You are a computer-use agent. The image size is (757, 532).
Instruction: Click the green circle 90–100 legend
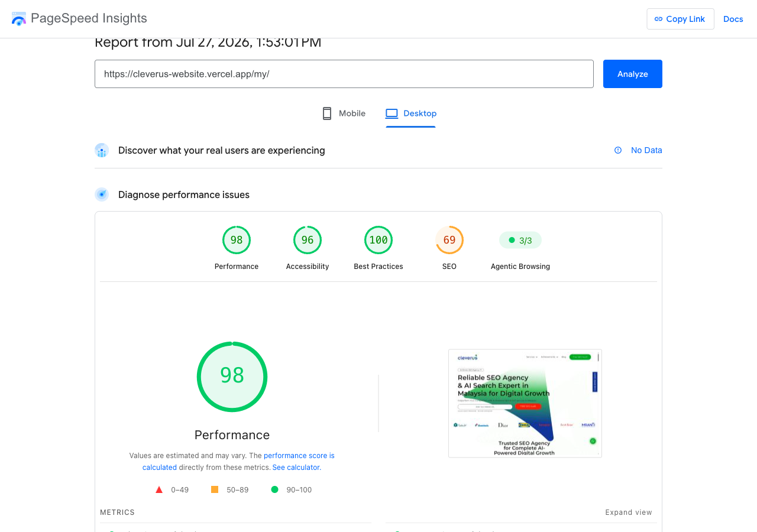click(291, 489)
